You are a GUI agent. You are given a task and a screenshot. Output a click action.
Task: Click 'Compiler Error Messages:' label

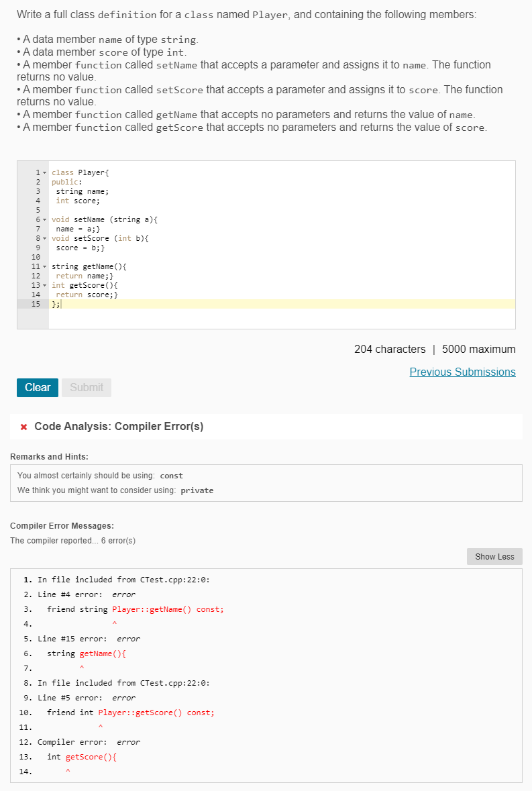pyautogui.click(x=62, y=525)
